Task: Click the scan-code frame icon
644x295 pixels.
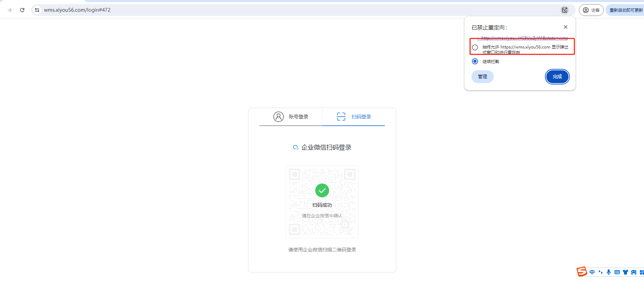Action: [x=341, y=117]
